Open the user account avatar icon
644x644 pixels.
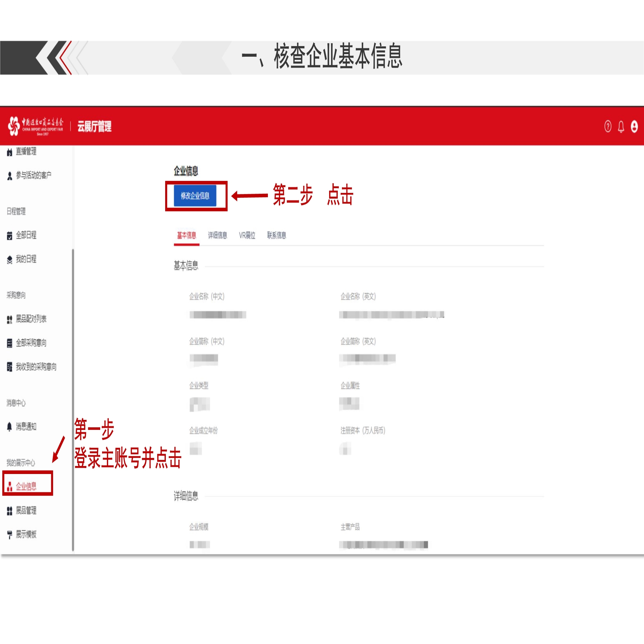tap(634, 127)
